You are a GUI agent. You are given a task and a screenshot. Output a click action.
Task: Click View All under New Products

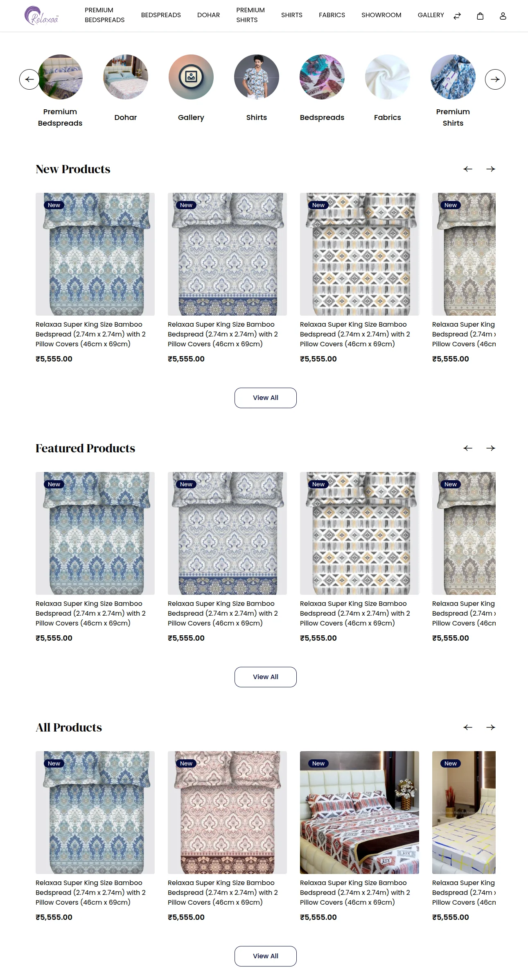tap(266, 398)
